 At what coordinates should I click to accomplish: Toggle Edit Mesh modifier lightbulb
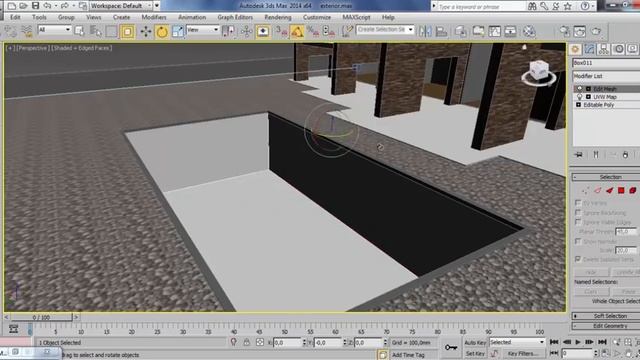click(579, 89)
